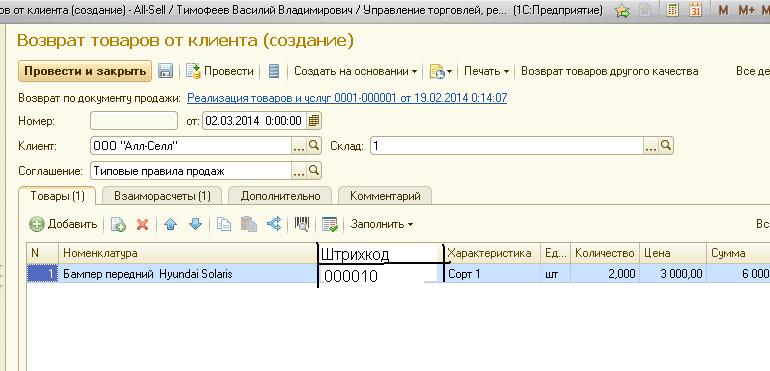This screenshot has width=770, height=371.
Task: Move row up with blue up arrow
Action: coord(170,225)
